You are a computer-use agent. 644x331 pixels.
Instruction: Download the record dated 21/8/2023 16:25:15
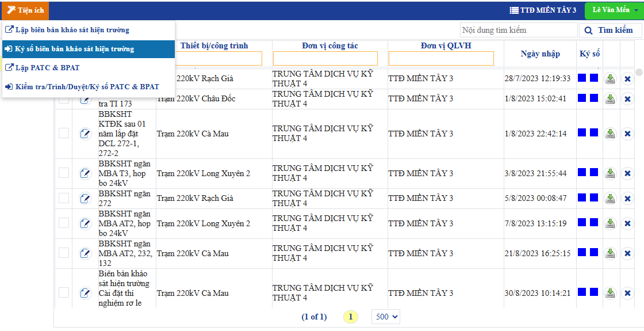610,253
